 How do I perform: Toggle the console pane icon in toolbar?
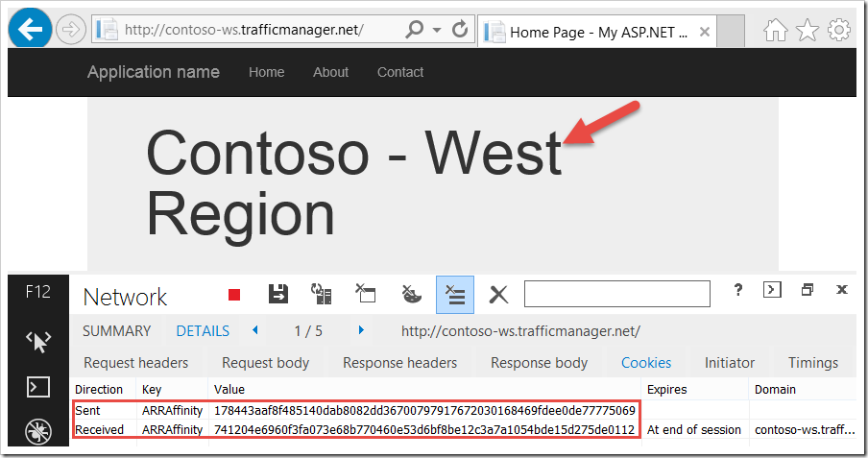[x=772, y=290]
